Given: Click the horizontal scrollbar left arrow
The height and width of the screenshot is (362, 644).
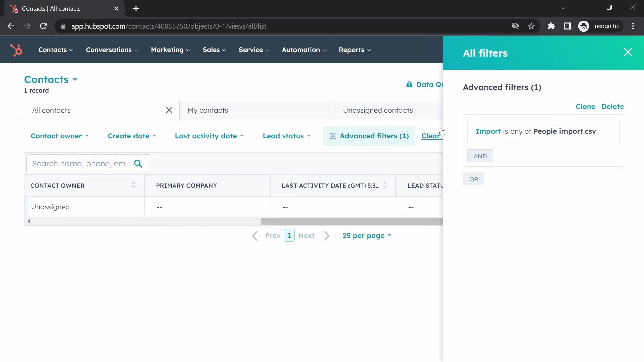Looking at the screenshot, I should [29, 221].
